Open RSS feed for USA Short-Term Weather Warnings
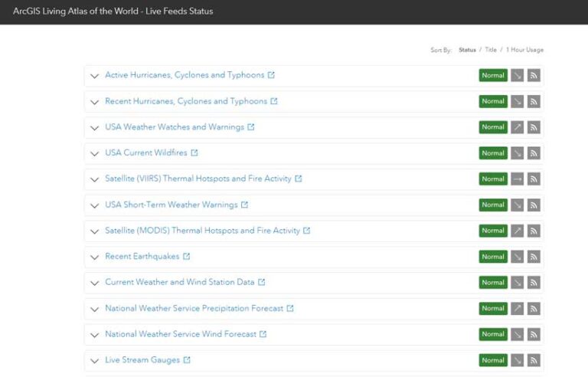The width and height of the screenshot is (588, 377). (x=534, y=205)
